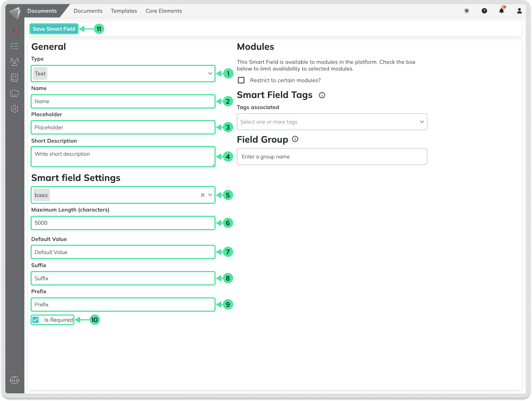Image resolution: width=532 pixels, height=401 pixels.
Task: Click the scales icon at sidebar bottom
Action: (15, 380)
